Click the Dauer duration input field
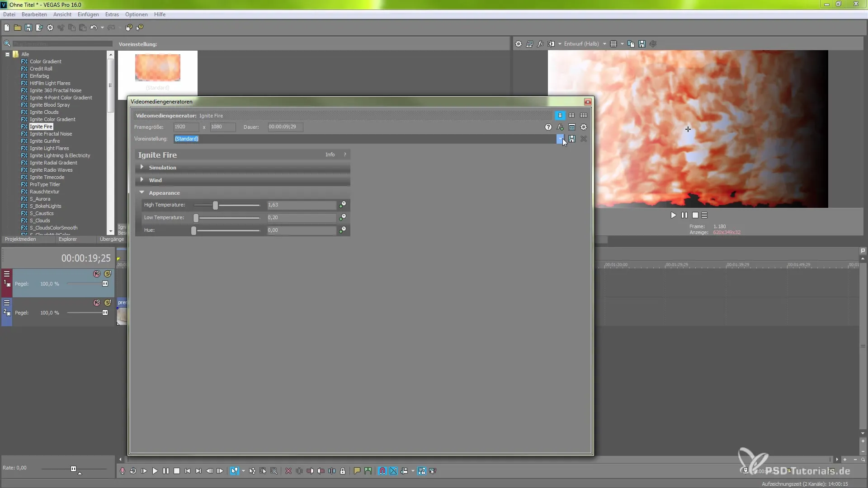This screenshot has height=488, width=868. click(x=285, y=127)
